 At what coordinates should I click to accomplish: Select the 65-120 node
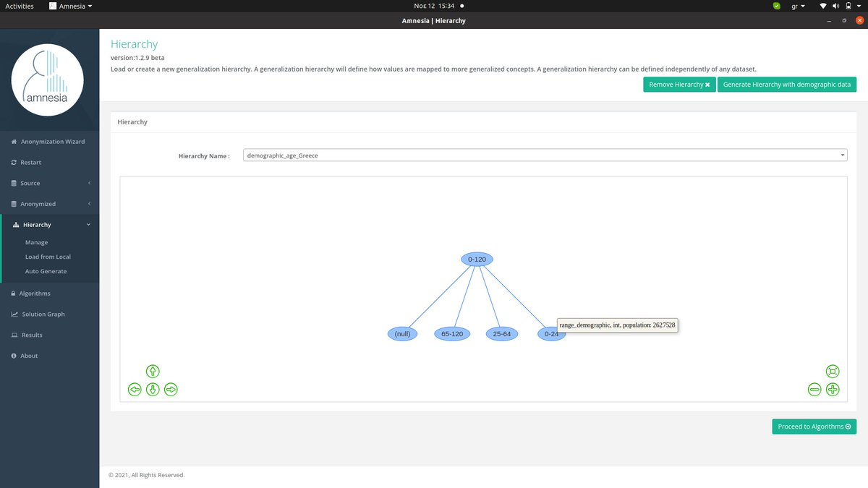coord(452,334)
